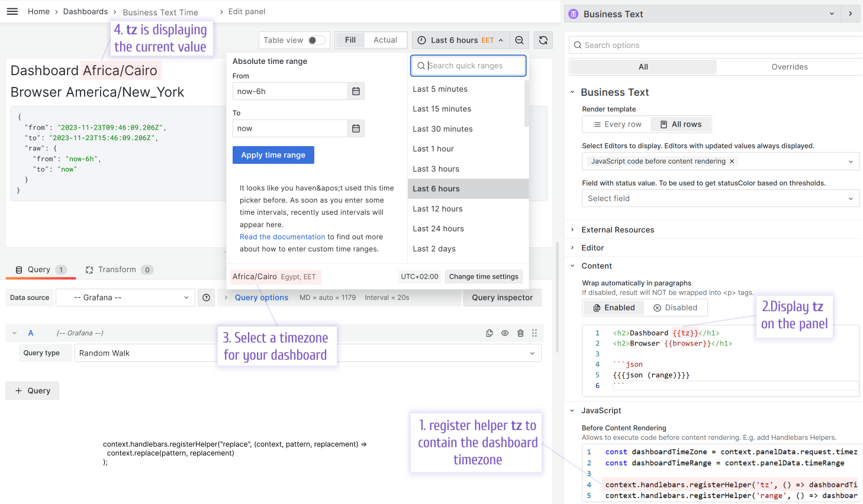Grab the drag handle for query A

(534, 333)
